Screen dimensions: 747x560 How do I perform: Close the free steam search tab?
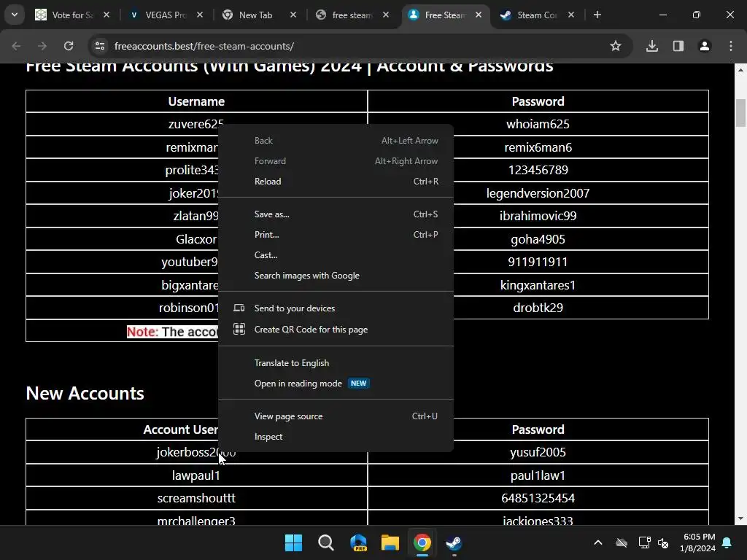click(x=386, y=15)
